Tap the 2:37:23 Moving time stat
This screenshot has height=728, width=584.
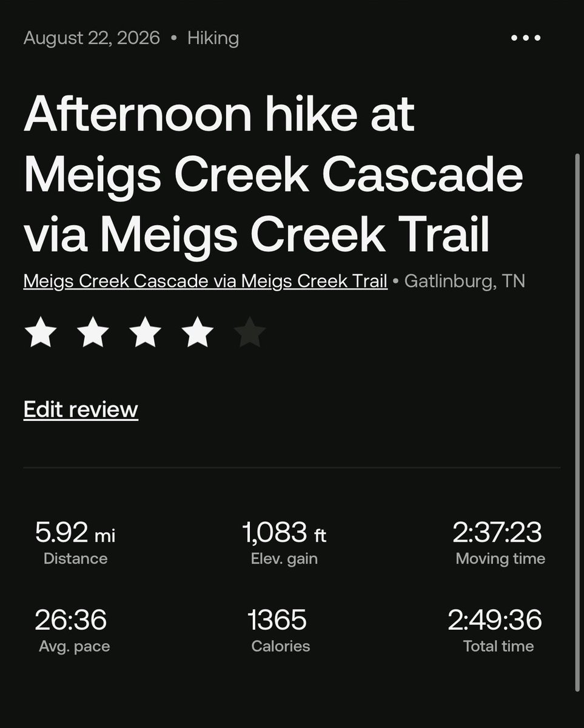tap(498, 544)
